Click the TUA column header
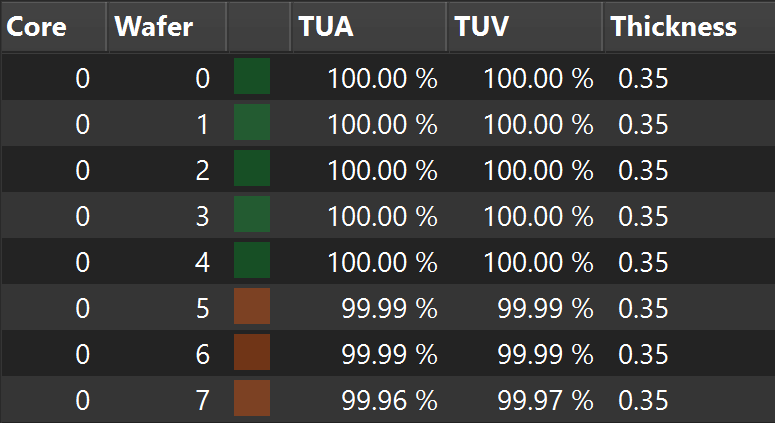Screen dimensions: 775x423 [369, 26]
